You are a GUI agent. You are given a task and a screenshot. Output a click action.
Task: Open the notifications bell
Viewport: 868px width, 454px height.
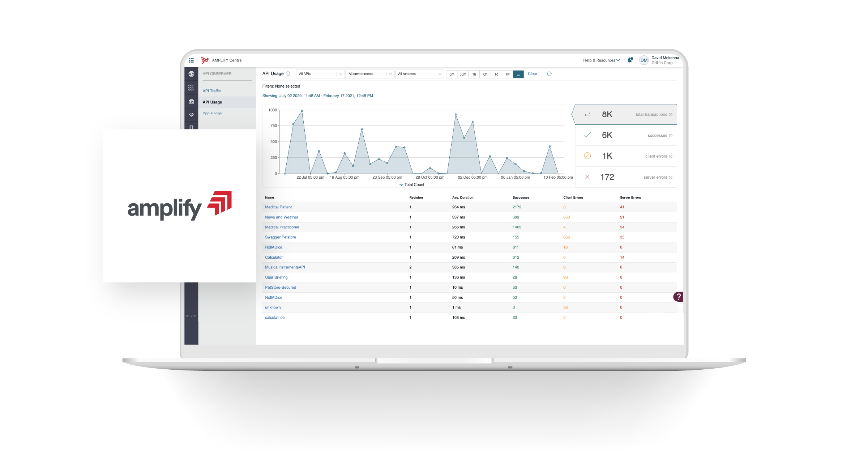(630, 60)
